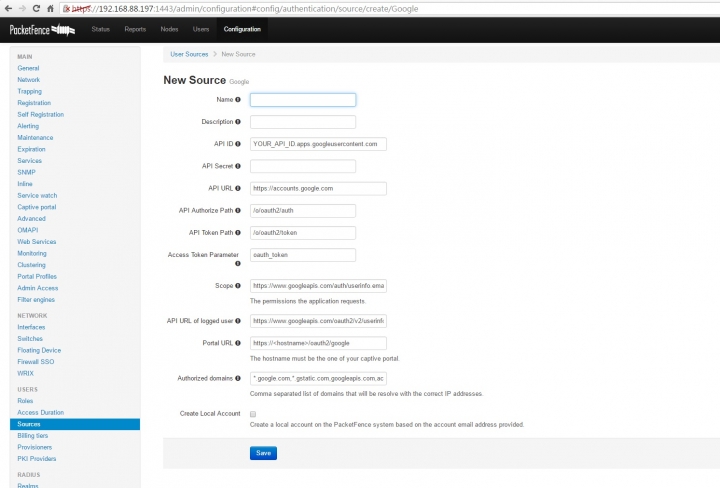The image size is (720, 488).
Task: Open Floating Device in sidebar
Action: 39,350
